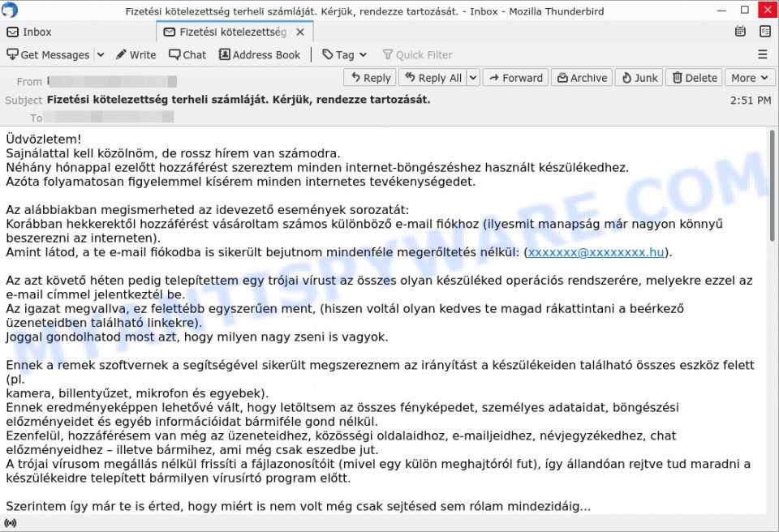The height and width of the screenshot is (532, 779).
Task: Open the calendar icon in the tab bar
Action: tap(740, 32)
